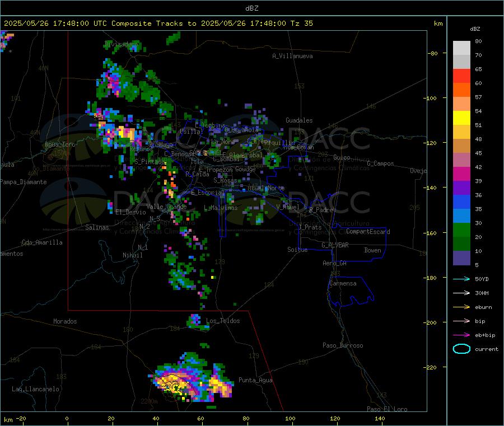This screenshot has width=504, height=426.
Task: Click the strong storm cell near Punta_Agua
Action: pyautogui.click(x=221, y=385)
